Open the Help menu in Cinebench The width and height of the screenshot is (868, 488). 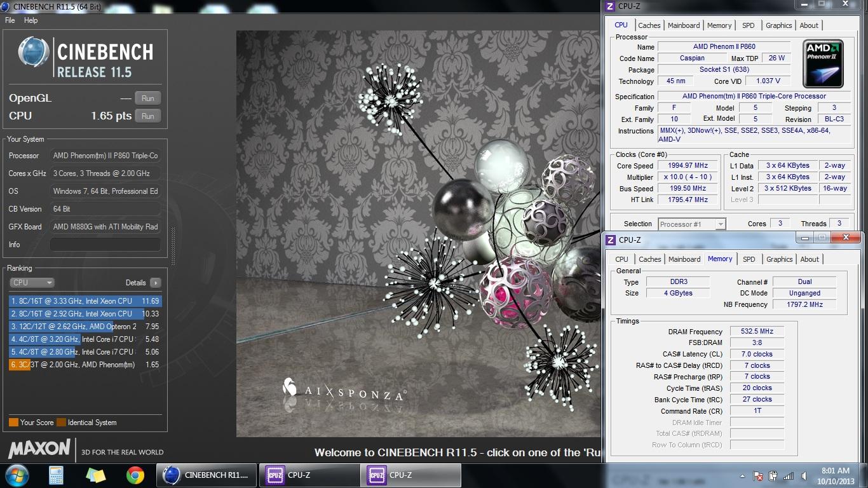31,20
